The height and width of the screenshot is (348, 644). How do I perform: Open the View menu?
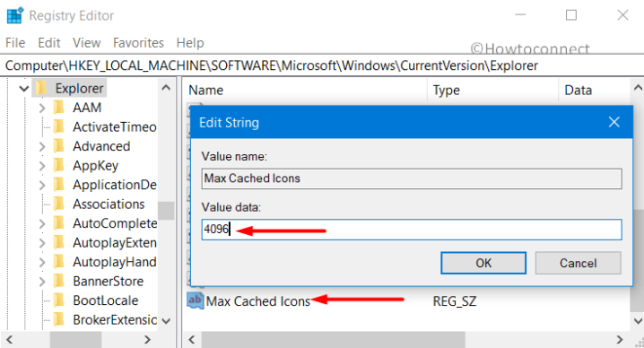pos(87,43)
